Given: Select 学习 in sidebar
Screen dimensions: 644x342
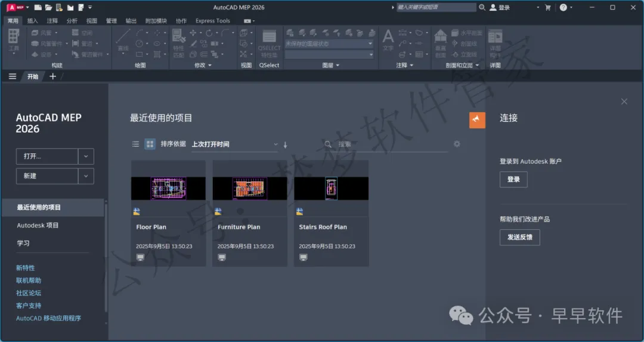Looking at the screenshot, I should point(23,243).
